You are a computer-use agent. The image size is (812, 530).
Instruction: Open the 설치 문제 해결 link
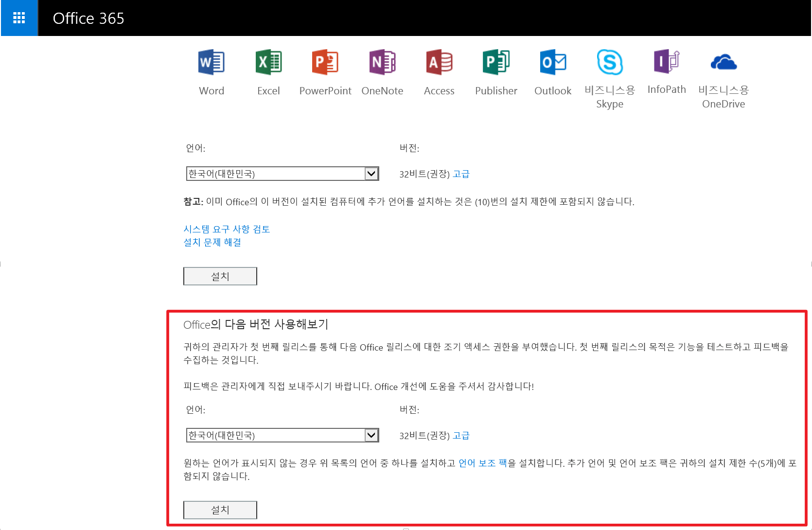tap(212, 242)
